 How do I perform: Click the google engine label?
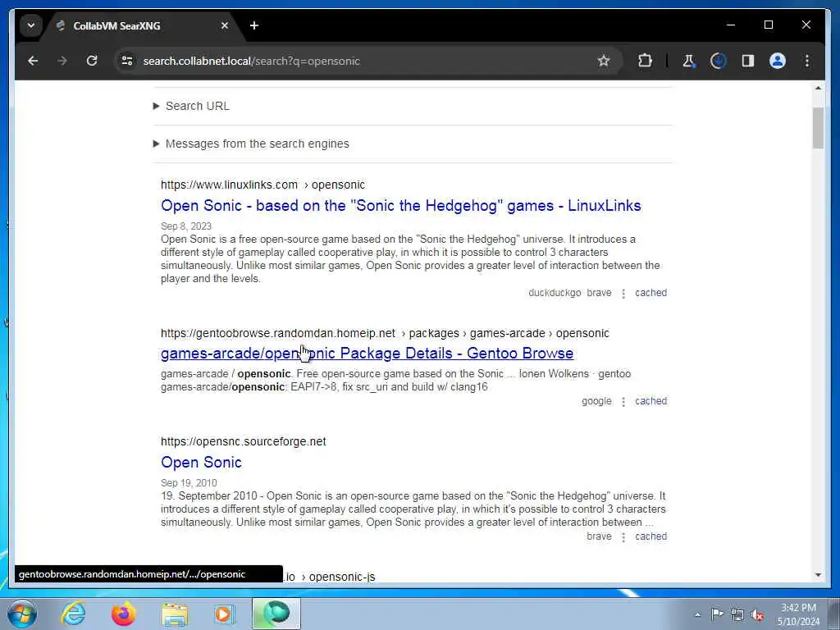click(596, 401)
